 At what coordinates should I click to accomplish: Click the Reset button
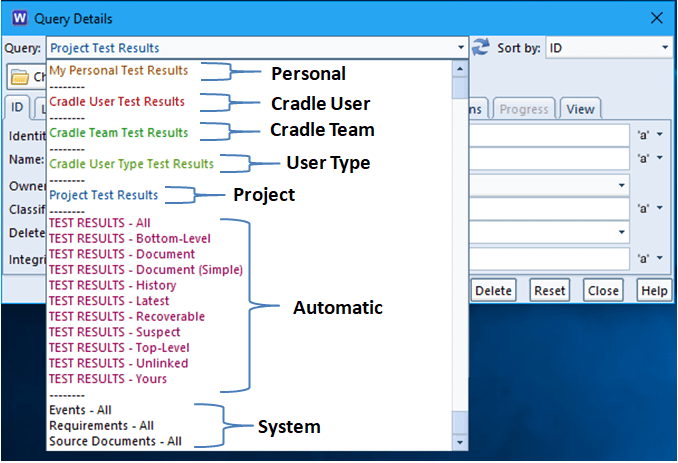click(550, 291)
